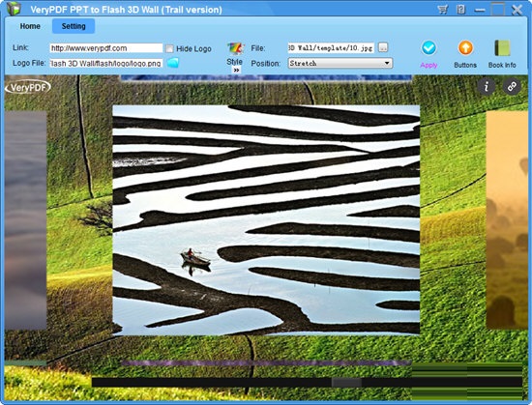Screen dimensions: 532x405
Task: Click the link chain icon in preview
Action: [x=512, y=86]
